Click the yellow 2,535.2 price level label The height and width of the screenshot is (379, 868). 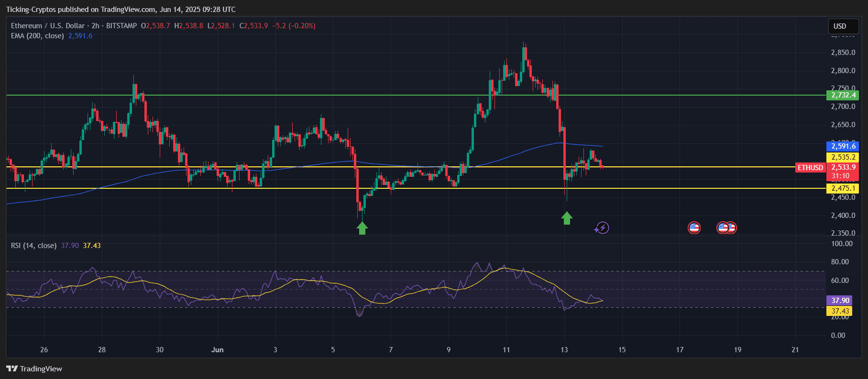[843, 157]
